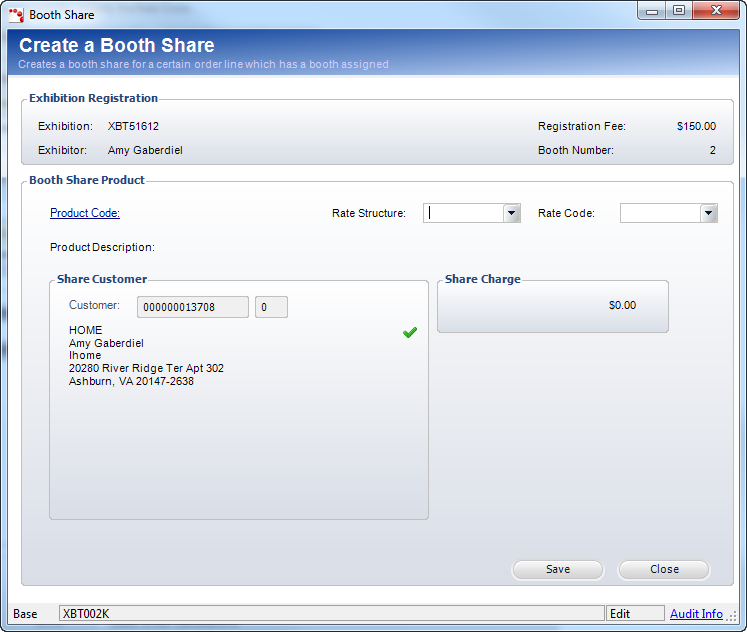The height and width of the screenshot is (632, 747).
Task: Click the Base status bar label
Action: (x=25, y=613)
